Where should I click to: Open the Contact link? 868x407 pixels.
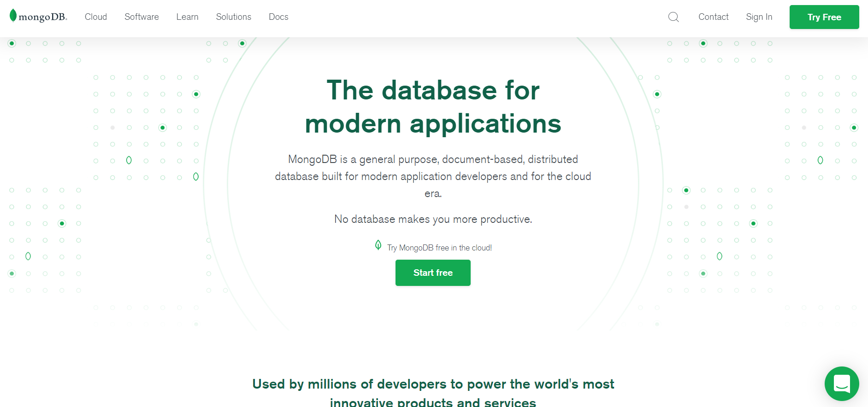pos(713,17)
